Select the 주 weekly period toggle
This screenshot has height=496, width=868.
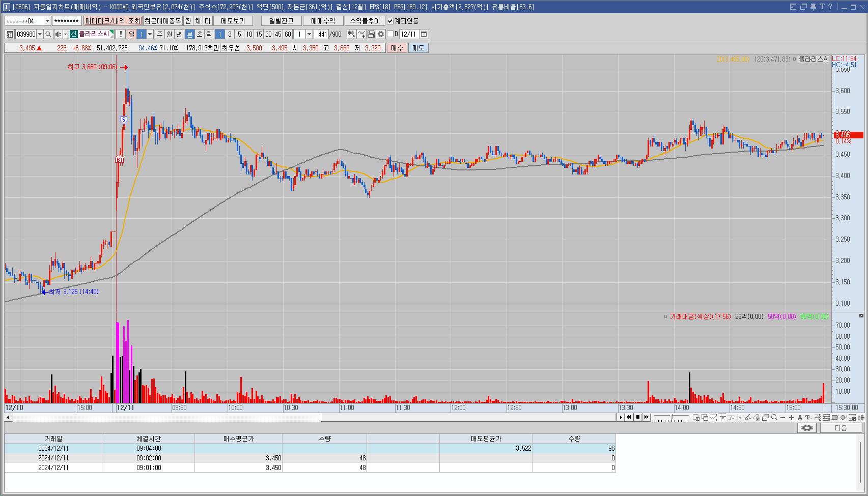point(159,34)
